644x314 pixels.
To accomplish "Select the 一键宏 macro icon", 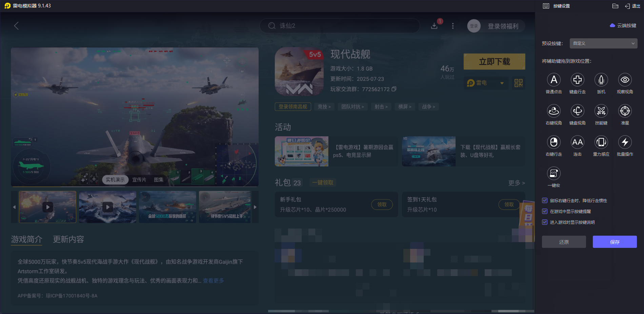I will click(554, 173).
